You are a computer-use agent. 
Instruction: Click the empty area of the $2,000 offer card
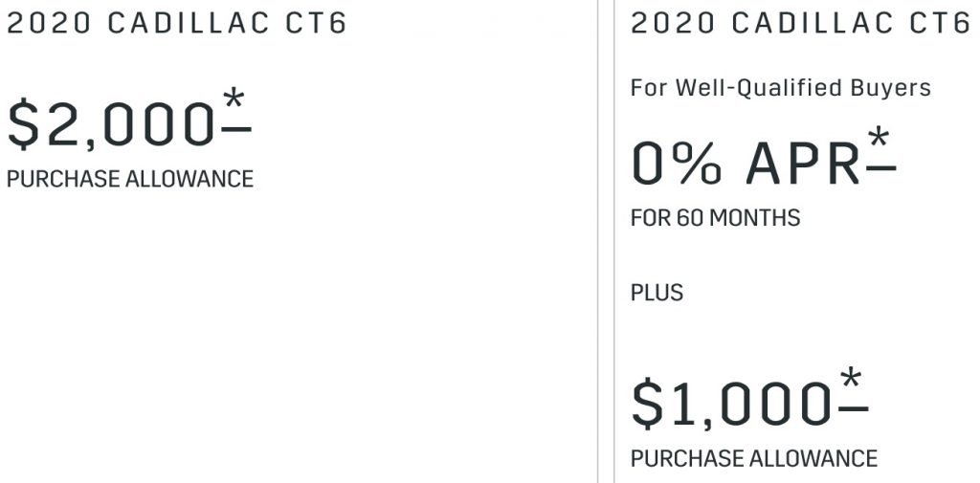click(300, 331)
